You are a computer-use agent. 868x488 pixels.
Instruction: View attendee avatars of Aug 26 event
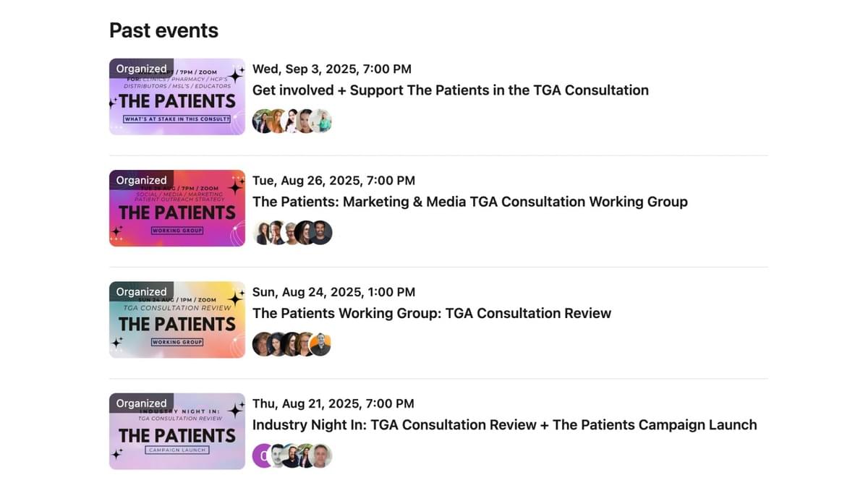[292, 232]
